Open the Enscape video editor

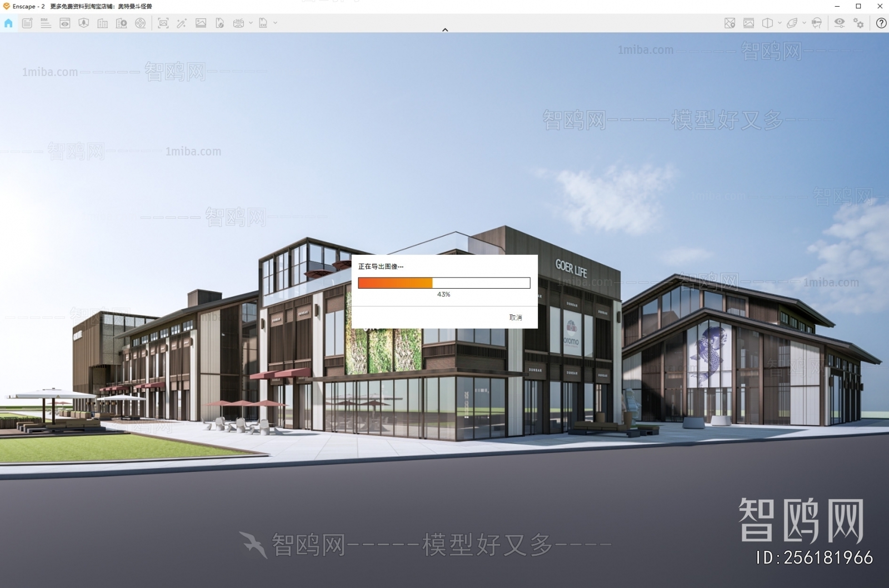point(141,23)
